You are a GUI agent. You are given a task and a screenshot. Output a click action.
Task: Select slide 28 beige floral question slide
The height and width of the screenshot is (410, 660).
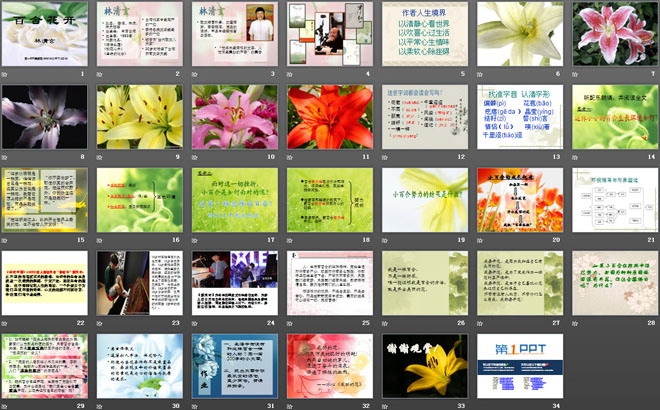(x=615, y=283)
